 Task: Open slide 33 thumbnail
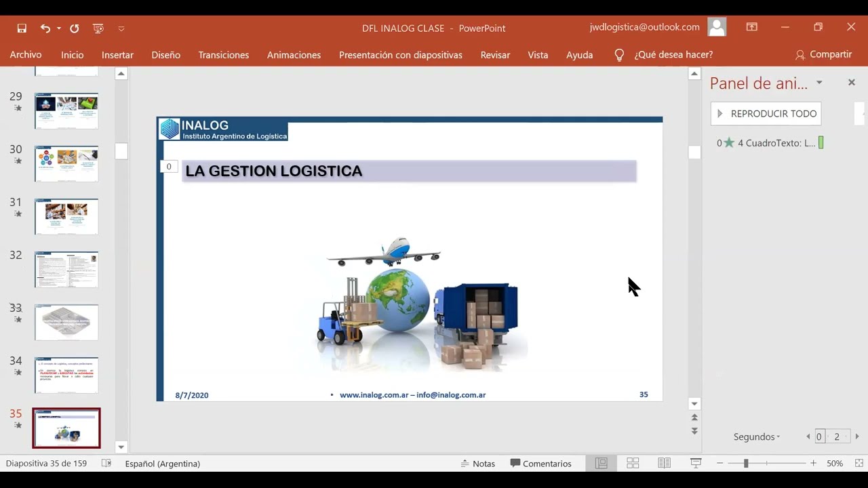(66, 322)
